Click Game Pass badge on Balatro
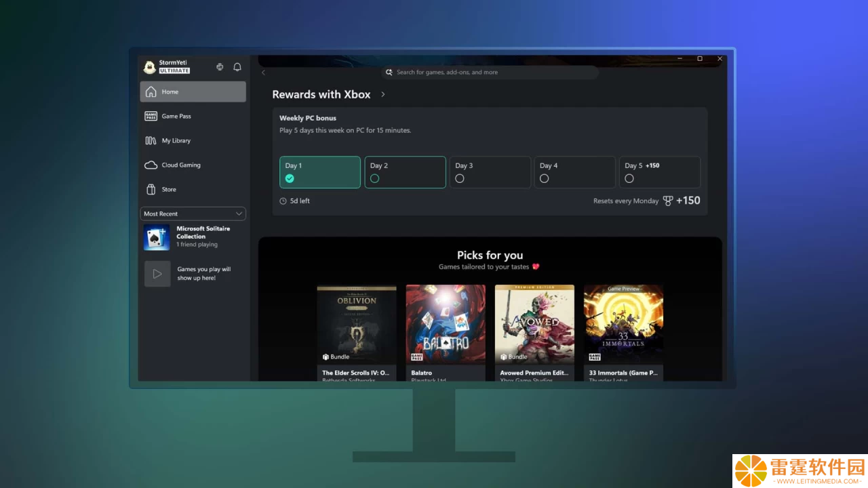 416,357
